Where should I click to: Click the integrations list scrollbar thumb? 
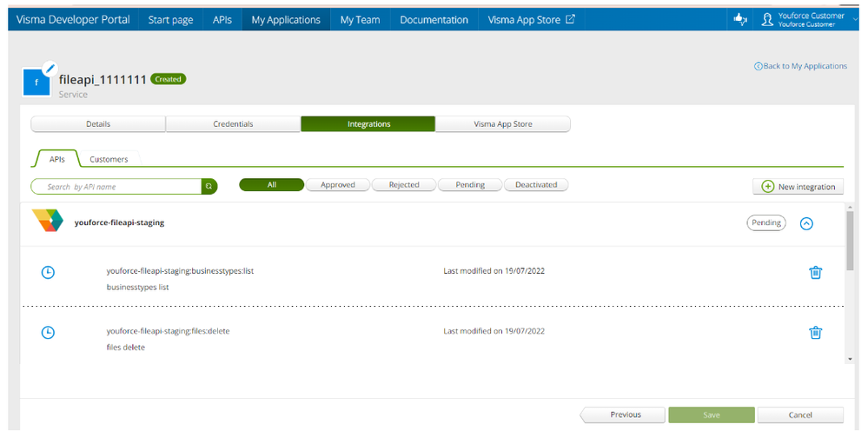(851, 241)
